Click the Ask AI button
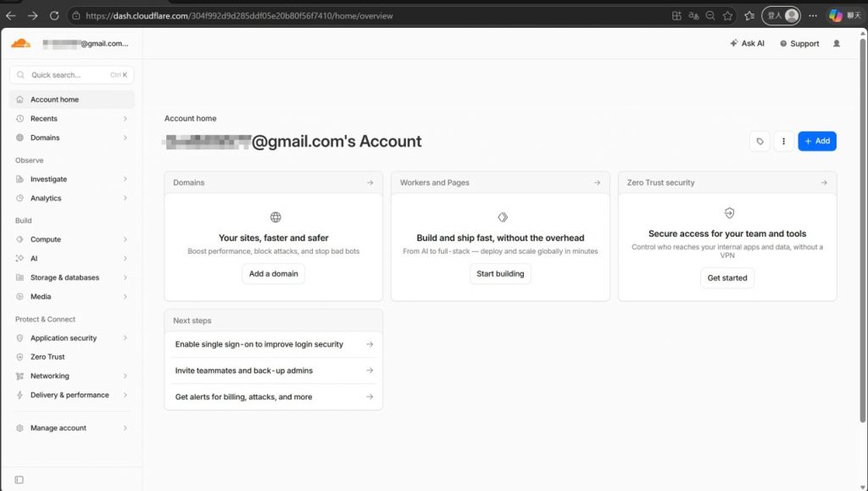The height and width of the screenshot is (491, 868). [747, 43]
